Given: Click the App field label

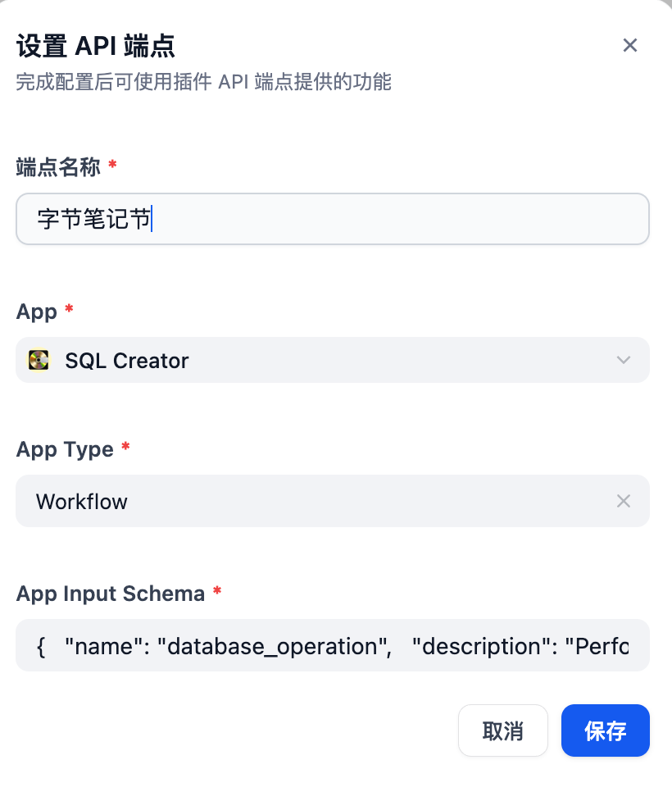Looking at the screenshot, I should [x=36, y=312].
